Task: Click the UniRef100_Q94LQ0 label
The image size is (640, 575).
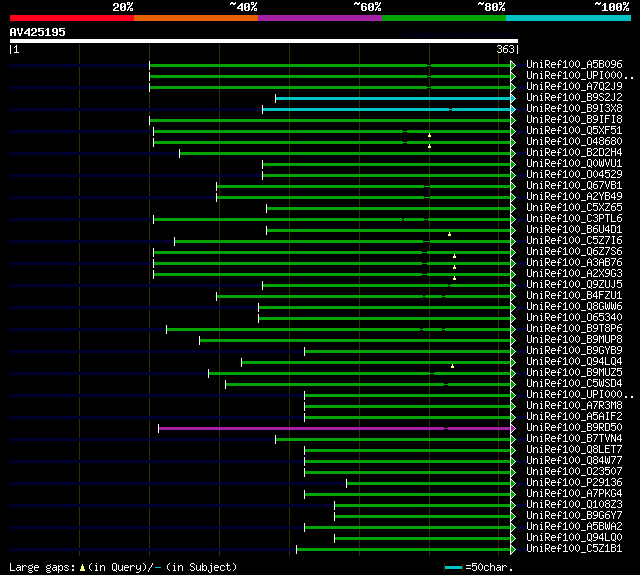Action: pos(574,538)
